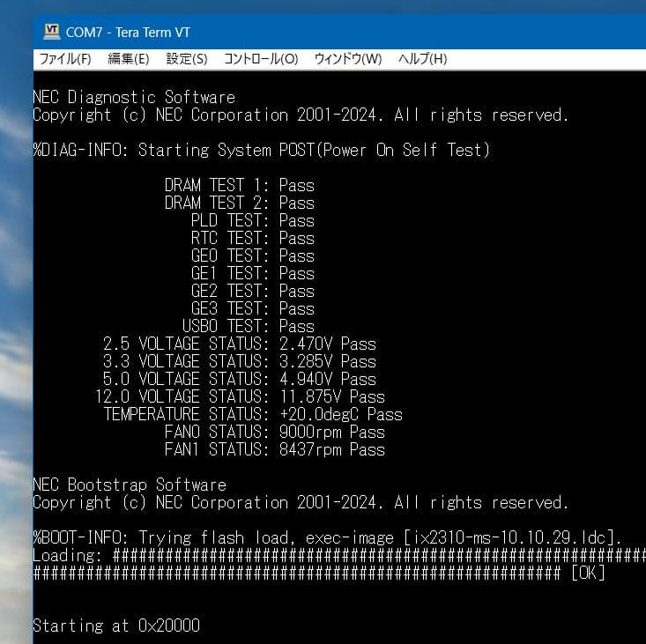Click the %DIAG-INFO Starting System POST line
Screen dimensions: 646x644
(262, 150)
